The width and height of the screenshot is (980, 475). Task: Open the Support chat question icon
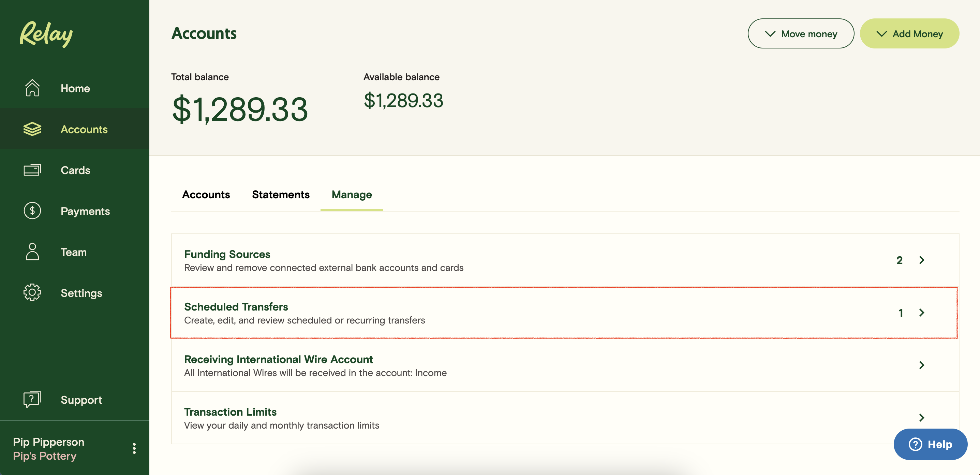[32, 399]
